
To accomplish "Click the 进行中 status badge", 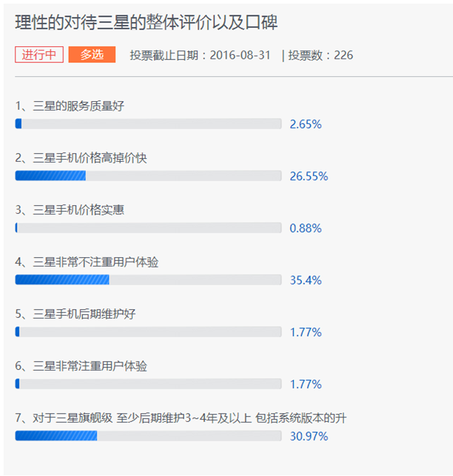I will pyautogui.click(x=39, y=55).
